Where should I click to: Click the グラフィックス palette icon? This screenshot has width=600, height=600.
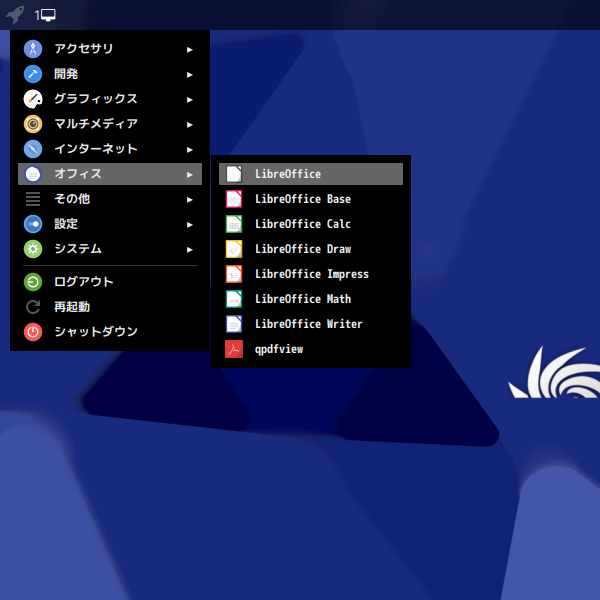33,99
